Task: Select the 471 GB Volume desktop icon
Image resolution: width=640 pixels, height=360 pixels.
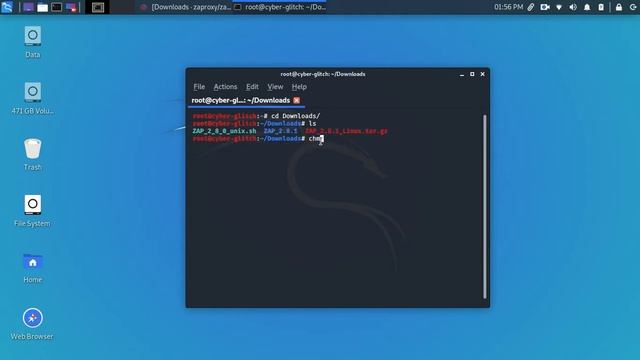Action: [33, 98]
